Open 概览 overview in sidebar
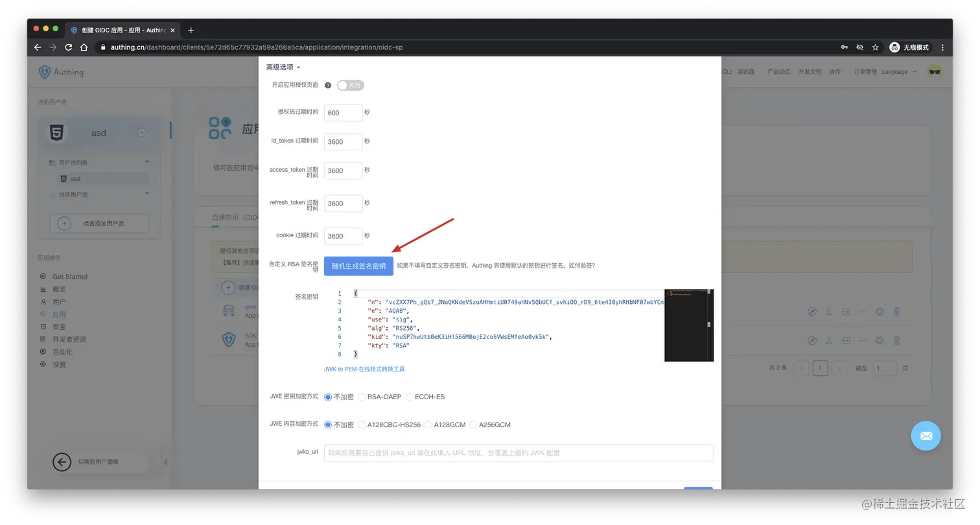This screenshot has width=980, height=525. [59, 289]
